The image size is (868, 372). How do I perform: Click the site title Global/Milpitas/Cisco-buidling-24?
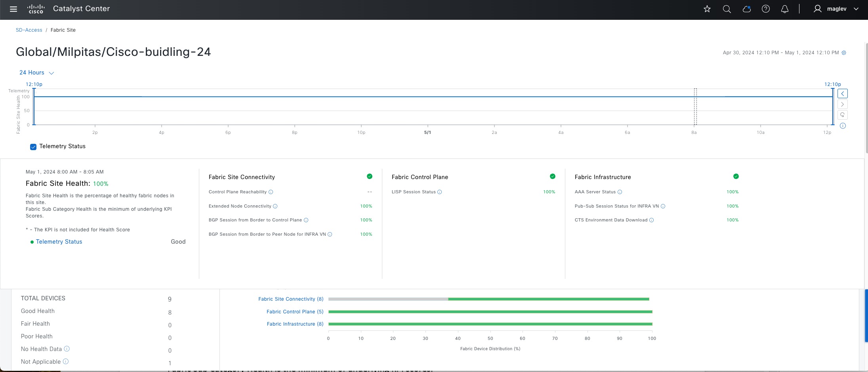tap(113, 52)
